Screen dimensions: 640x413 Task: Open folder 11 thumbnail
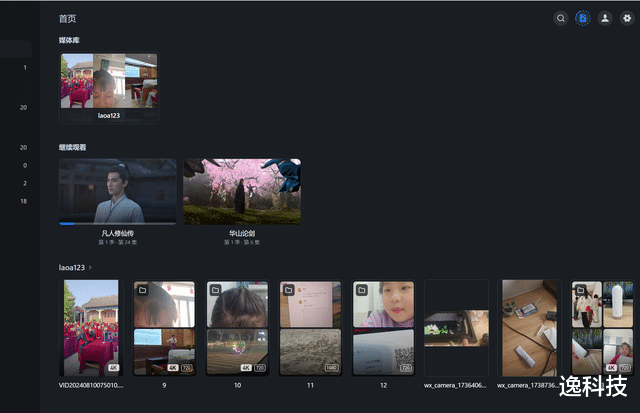(310, 328)
